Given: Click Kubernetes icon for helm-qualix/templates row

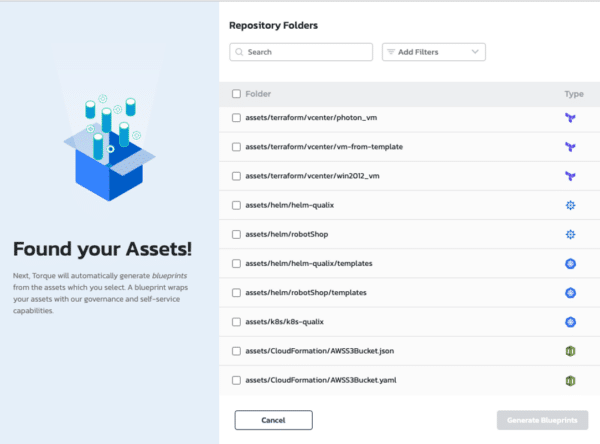Looking at the screenshot, I should click(570, 264).
